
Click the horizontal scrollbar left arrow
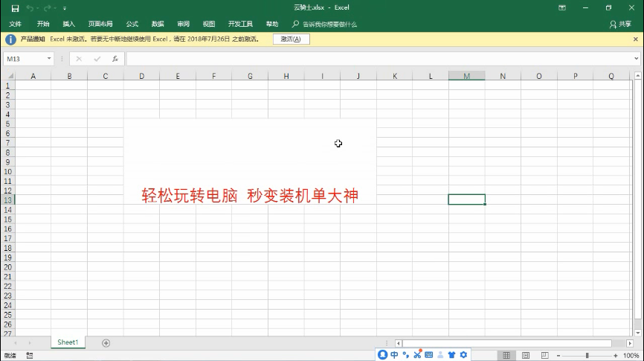(398, 343)
